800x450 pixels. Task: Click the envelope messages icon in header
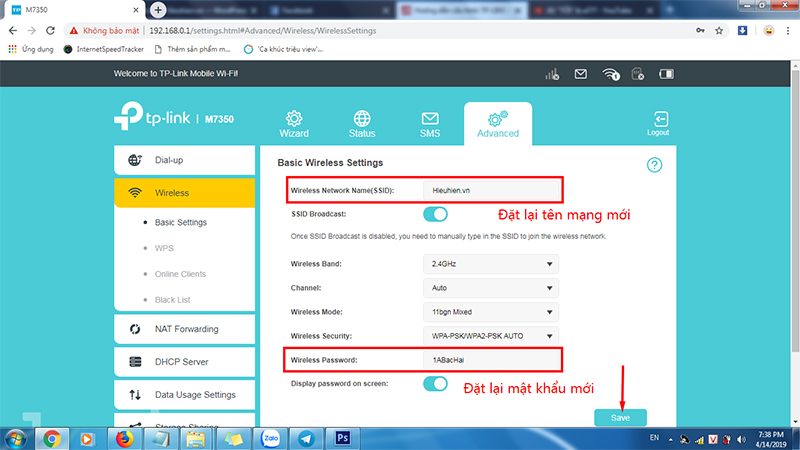(x=580, y=74)
